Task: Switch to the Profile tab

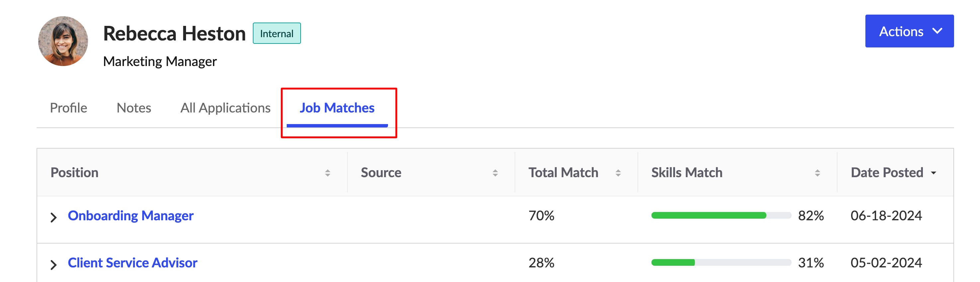Action: [x=68, y=108]
